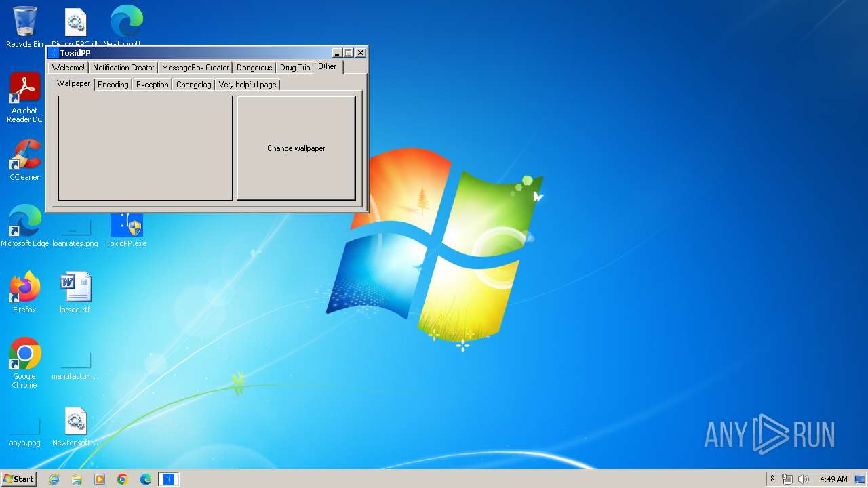This screenshot has height=488, width=868.
Task: Select the anya.png file icon
Action: pos(24,434)
